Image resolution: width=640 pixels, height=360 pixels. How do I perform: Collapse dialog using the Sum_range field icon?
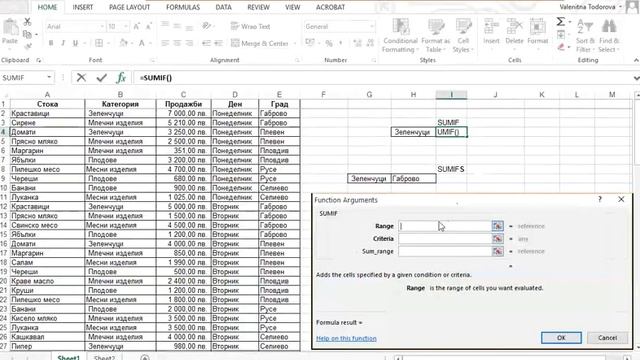tap(497, 251)
